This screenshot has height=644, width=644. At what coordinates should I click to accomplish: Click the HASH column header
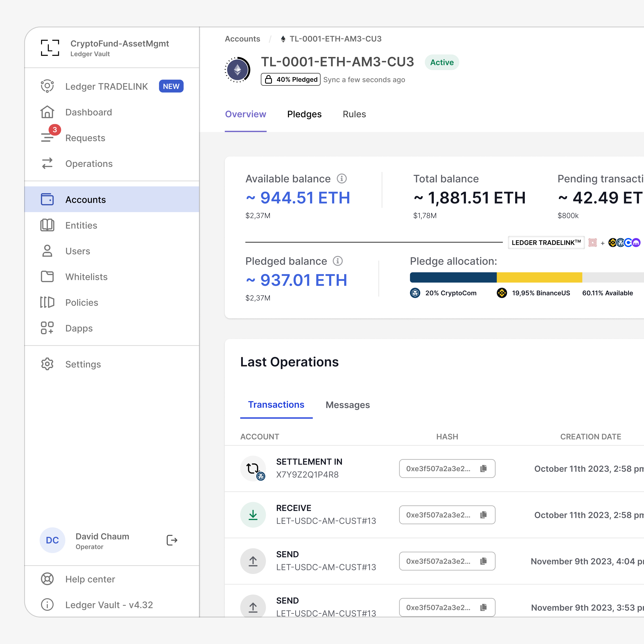[x=447, y=437]
